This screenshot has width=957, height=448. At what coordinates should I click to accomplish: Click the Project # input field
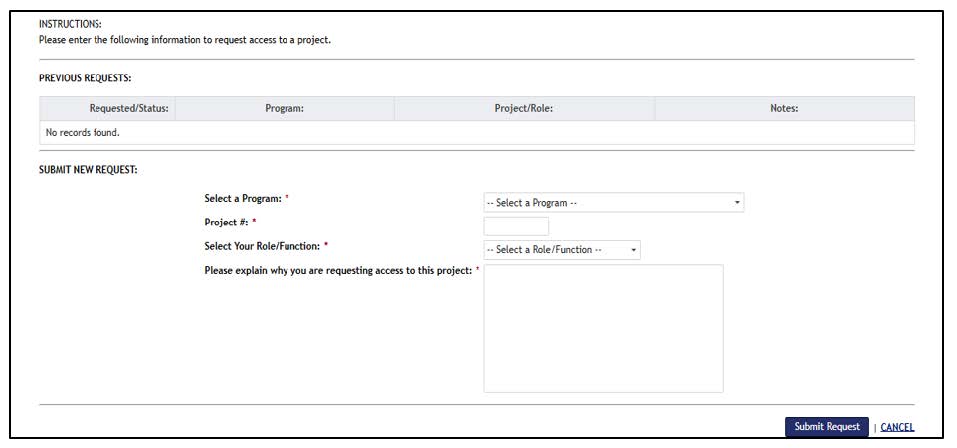pos(516,226)
